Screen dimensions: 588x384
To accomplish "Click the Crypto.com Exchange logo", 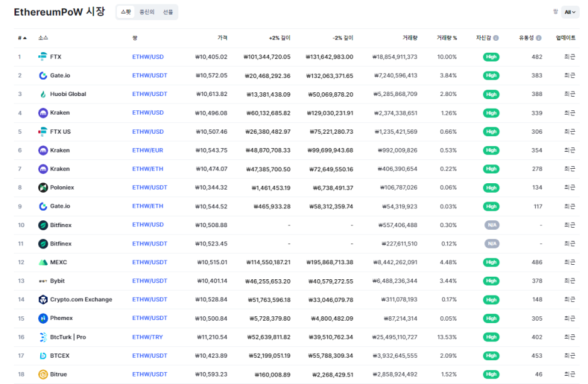I will [x=43, y=299].
